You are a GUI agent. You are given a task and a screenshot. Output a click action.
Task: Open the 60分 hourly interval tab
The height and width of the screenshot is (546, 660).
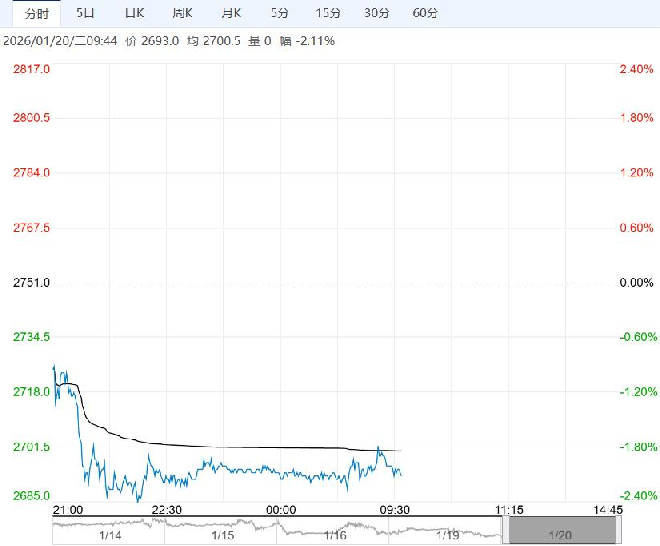tap(425, 13)
